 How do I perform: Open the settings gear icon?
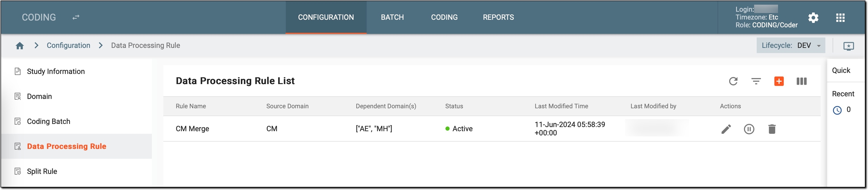(x=813, y=17)
